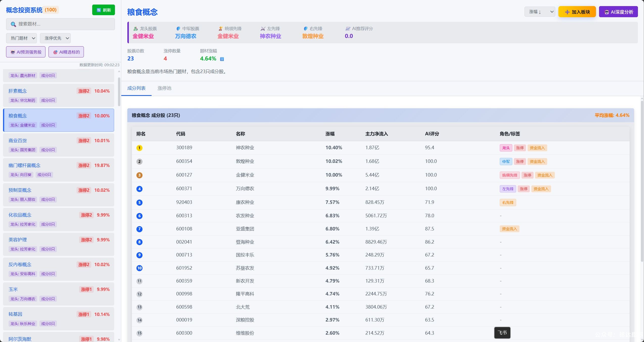Click stock code 600313

[x=184, y=216]
